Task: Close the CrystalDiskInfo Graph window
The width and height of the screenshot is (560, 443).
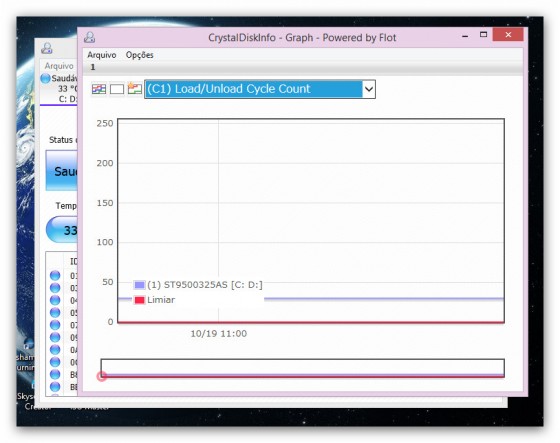Action: pos(508,35)
